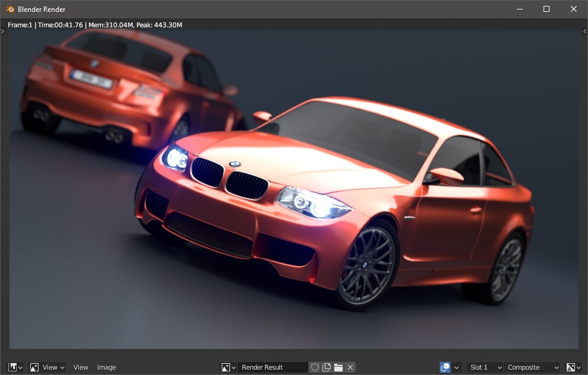Open the View menu
Image resolution: width=588 pixels, height=375 pixels.
coord(81,367)
